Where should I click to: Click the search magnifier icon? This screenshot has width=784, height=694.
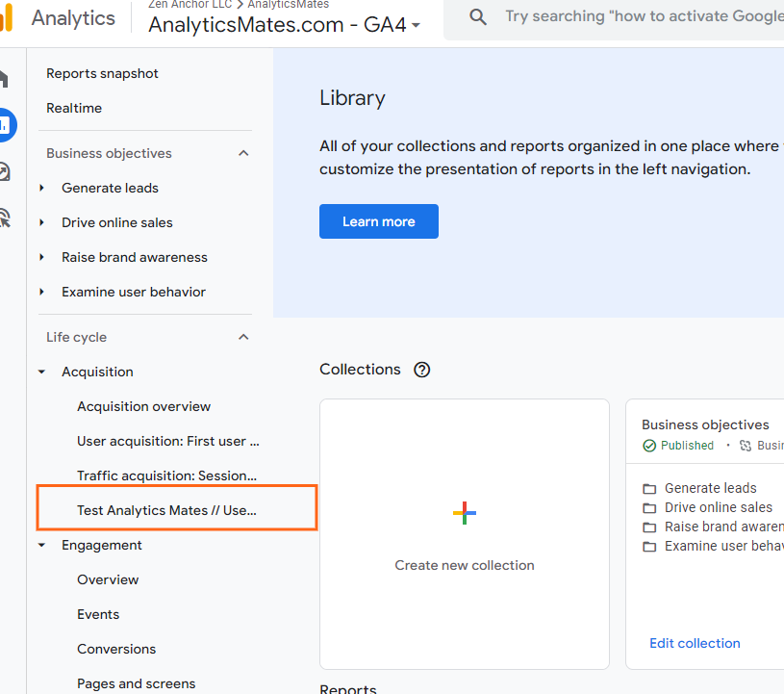[477, 17]
